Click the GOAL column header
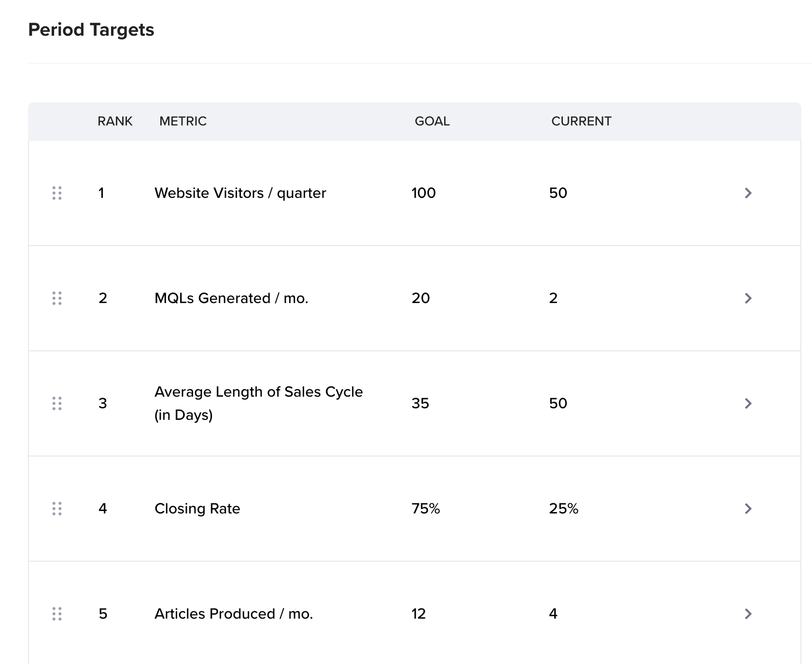 [432, 121]
